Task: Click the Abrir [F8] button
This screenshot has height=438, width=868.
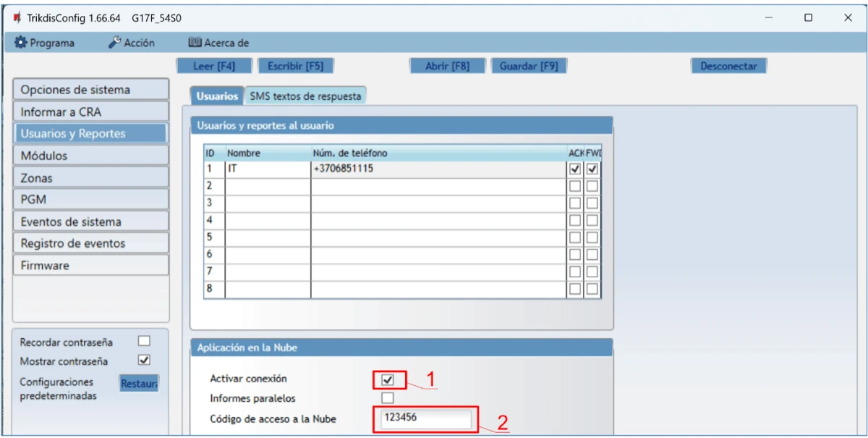Action: coord(447,66)
